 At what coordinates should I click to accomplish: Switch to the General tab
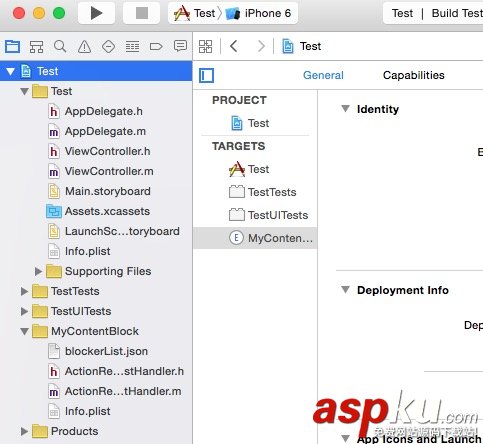coord(323,75)
